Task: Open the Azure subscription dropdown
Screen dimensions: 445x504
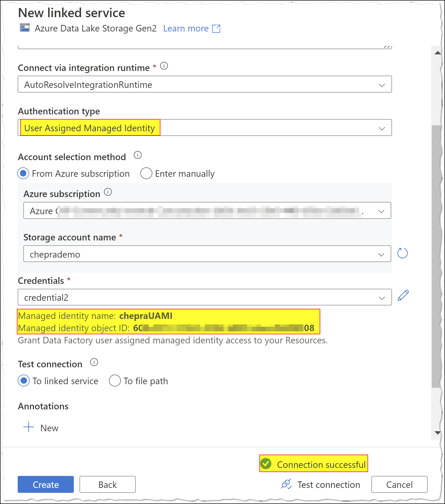Action: coord(207,211)
